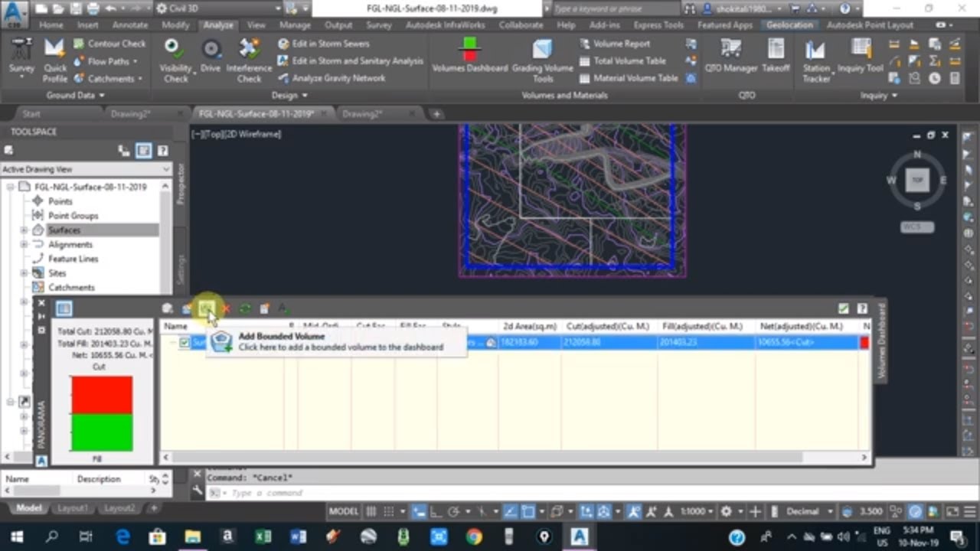
Task: Insert a Total Volume Table
Action: coord(622,60)
